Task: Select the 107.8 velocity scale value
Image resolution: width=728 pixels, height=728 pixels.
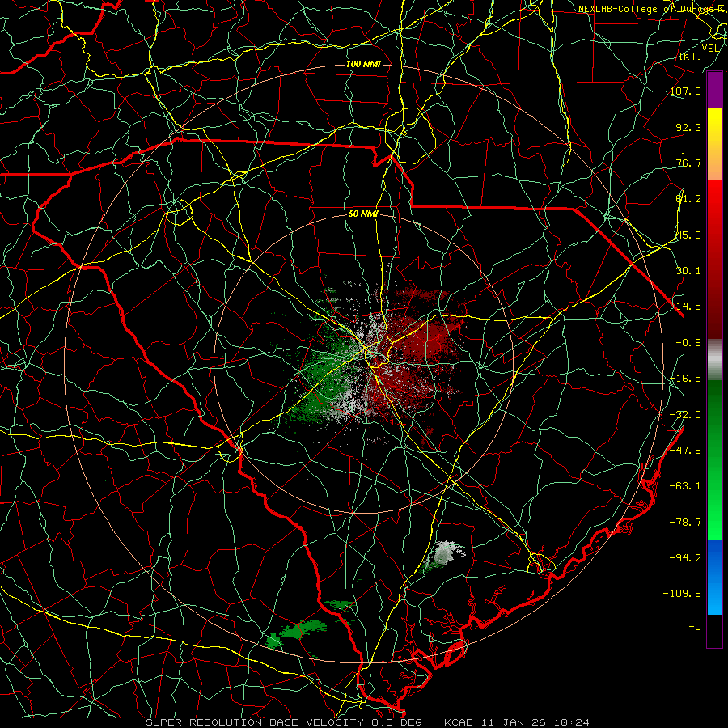Action: coord(685,91)
